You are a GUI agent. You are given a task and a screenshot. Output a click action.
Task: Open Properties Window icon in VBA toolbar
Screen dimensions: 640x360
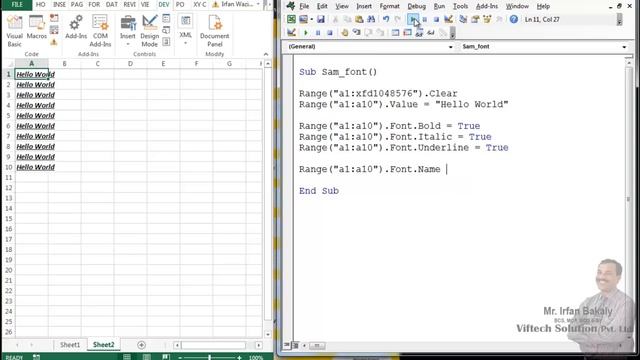point(475,19)
